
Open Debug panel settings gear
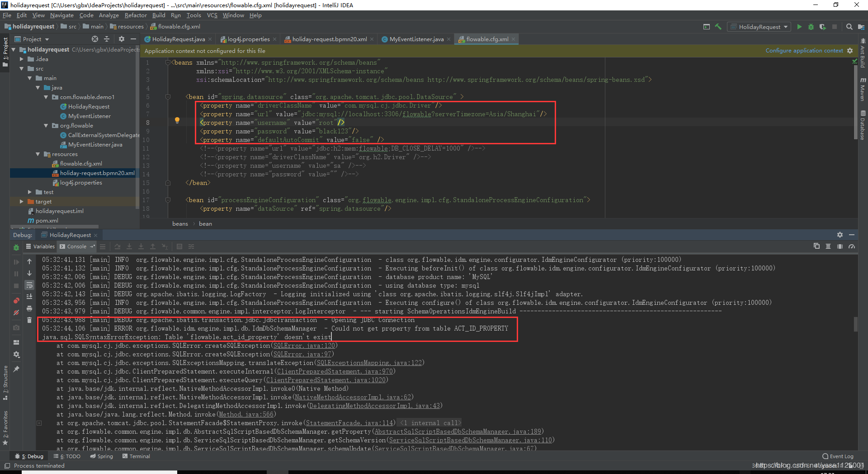coord(840,235)
